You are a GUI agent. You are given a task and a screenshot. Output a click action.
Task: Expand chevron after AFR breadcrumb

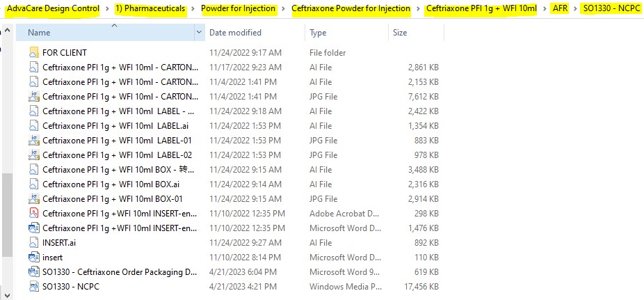click(575, 8)
